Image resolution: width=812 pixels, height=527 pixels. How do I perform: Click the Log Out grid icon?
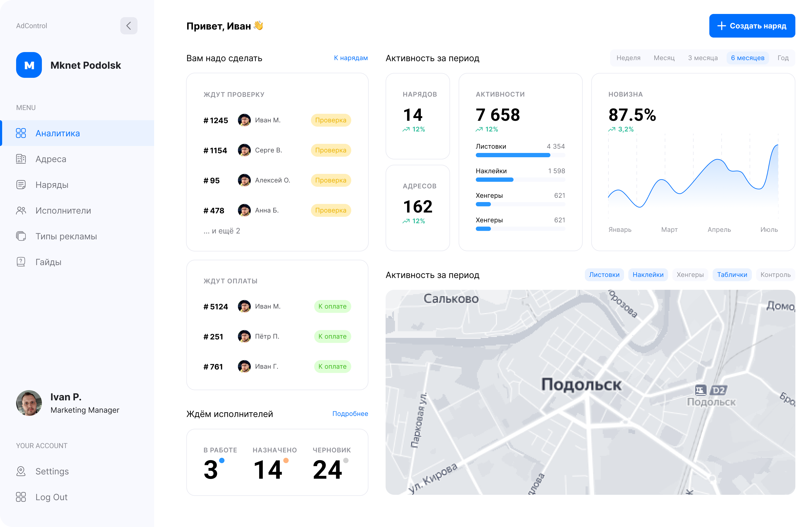[21, 497]
